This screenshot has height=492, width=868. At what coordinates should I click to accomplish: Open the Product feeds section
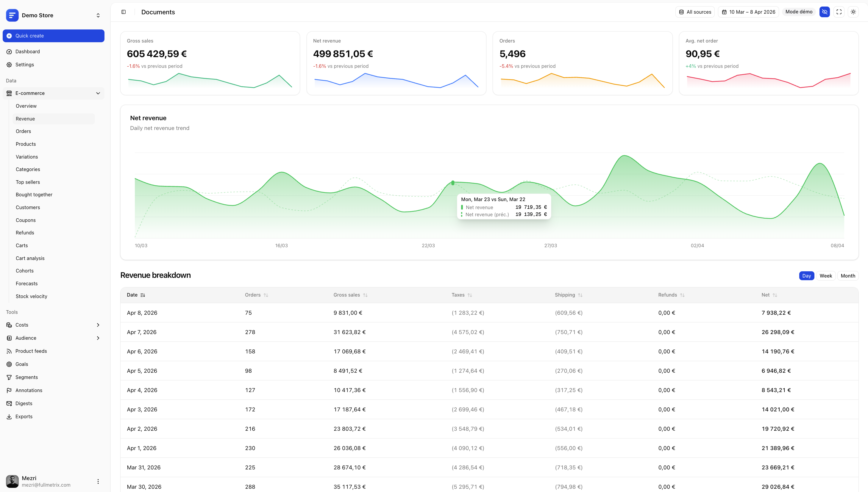[31, 351]
